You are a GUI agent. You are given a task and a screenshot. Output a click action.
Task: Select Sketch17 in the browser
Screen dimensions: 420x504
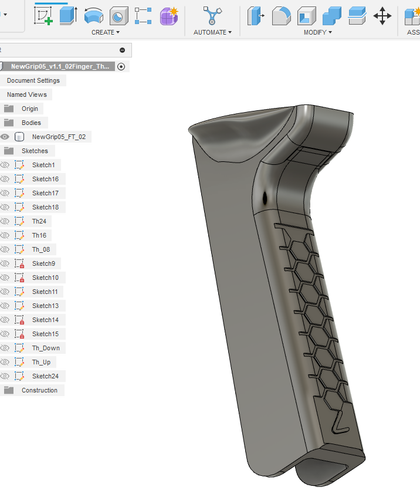click(x=45, y=193)
